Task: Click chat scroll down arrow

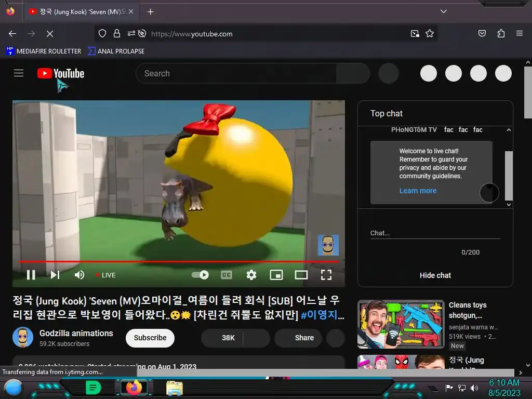Action: click(509, 205)
